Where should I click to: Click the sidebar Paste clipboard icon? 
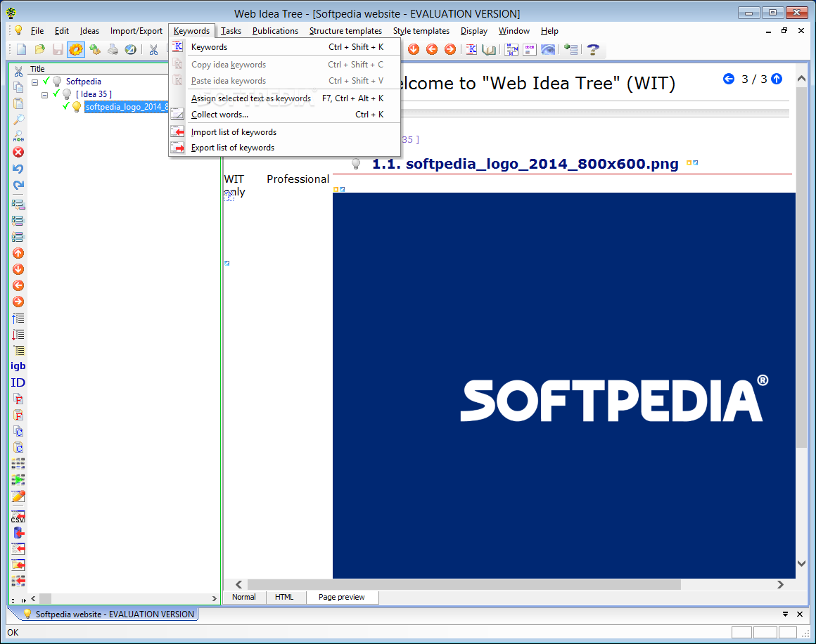18,103
